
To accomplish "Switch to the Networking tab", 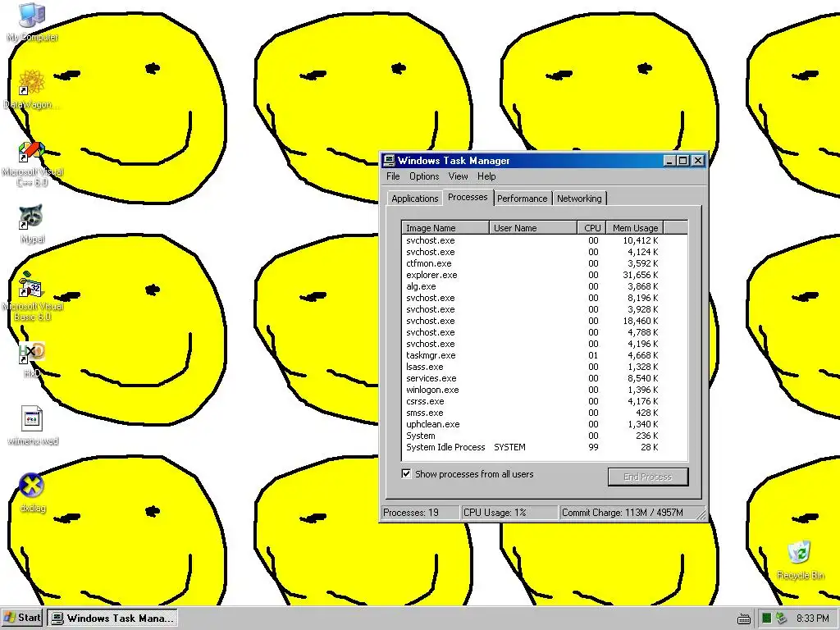I will click(579, 199).
